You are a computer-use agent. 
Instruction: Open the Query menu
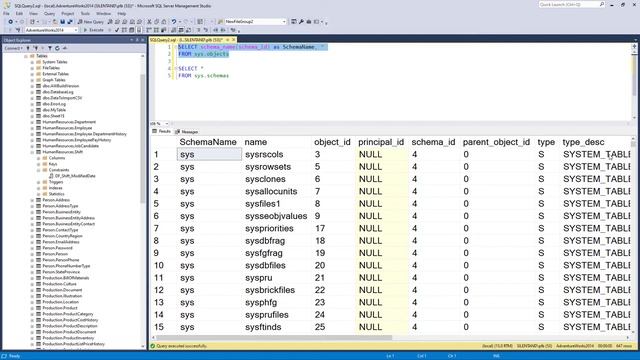click(49, 13)
